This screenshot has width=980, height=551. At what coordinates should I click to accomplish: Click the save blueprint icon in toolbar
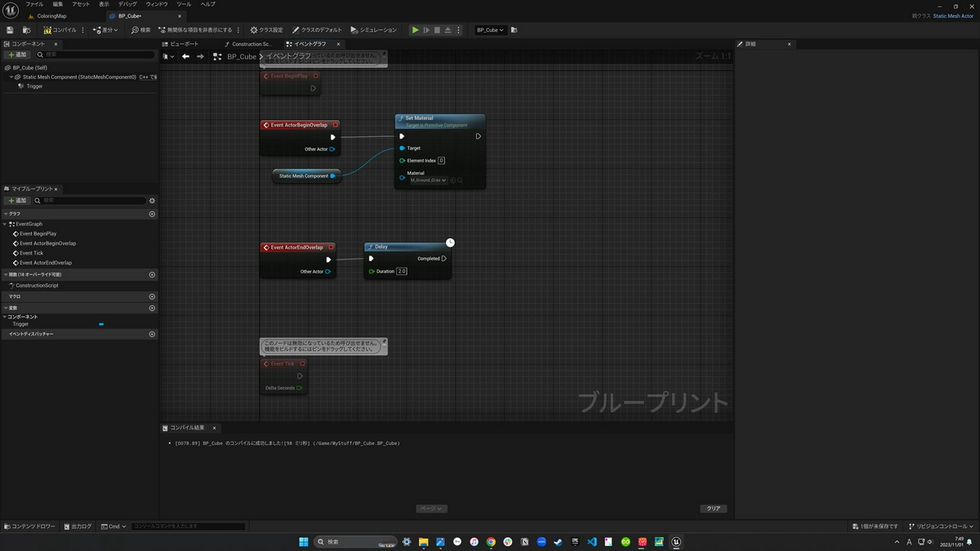(x=10, y=30)
